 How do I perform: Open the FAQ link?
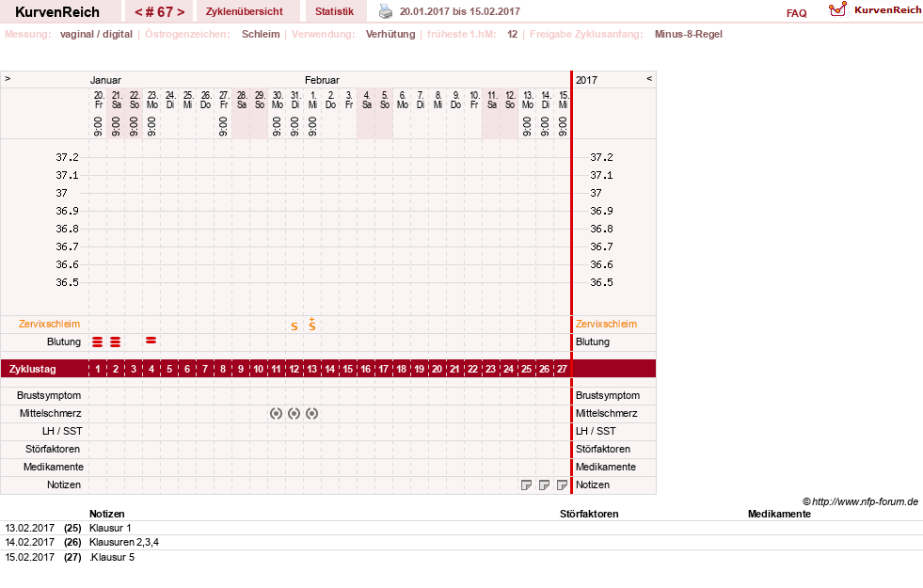tap(796, 13)
